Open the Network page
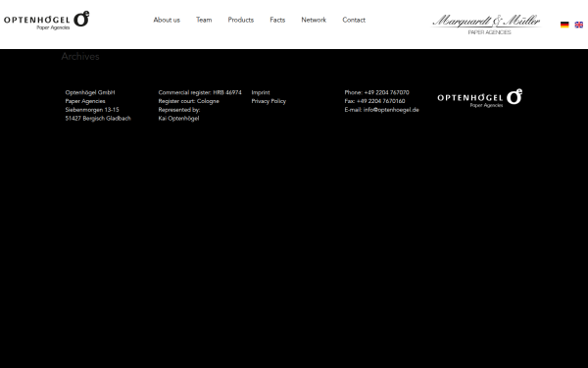Screen dimensions: 588x368 314,20
